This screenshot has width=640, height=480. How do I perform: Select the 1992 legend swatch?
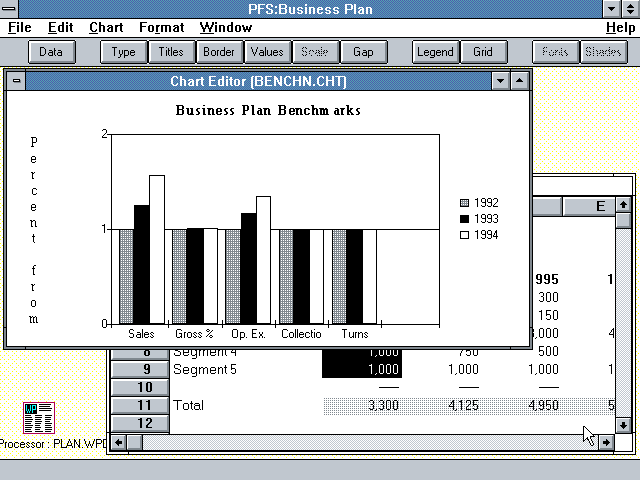[x=464, y=203]
